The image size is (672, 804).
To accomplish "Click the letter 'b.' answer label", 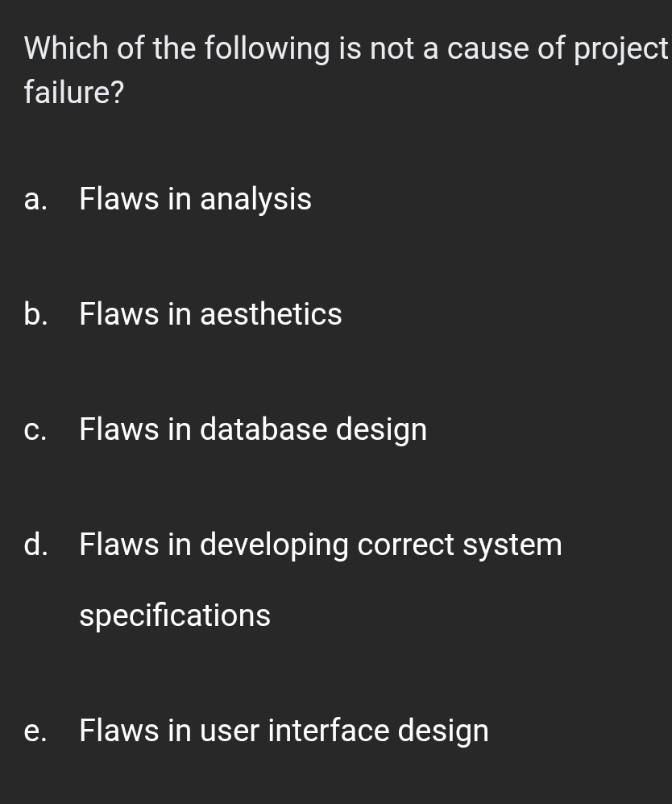I will click(x=35, y=314).
